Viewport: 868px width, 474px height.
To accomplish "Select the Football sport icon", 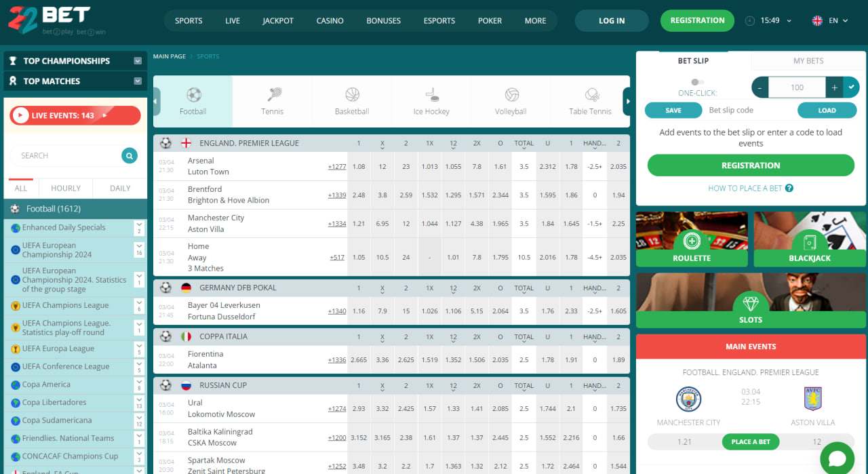I will (x=193, y=94).
